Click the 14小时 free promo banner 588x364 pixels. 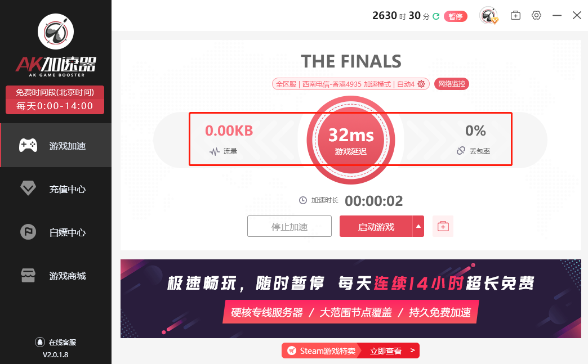click(351, 299)
